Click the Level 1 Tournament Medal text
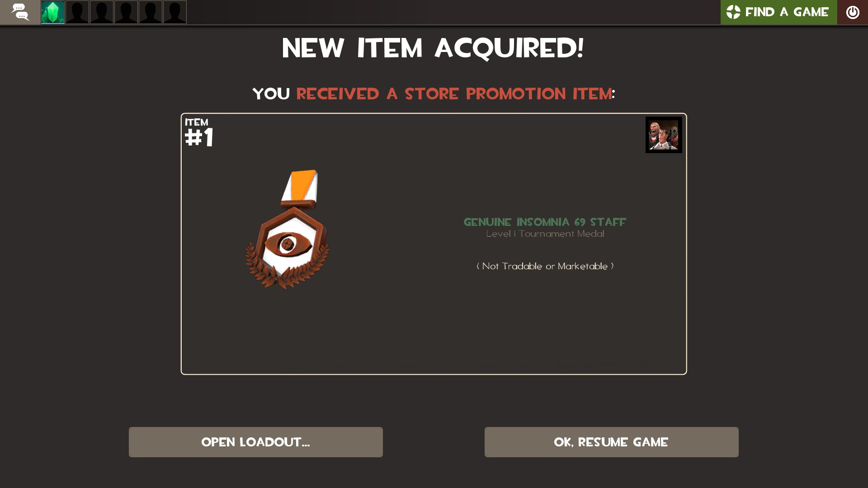Image resolution: width=868 pixels, height=488 pixels. point(545,234)
